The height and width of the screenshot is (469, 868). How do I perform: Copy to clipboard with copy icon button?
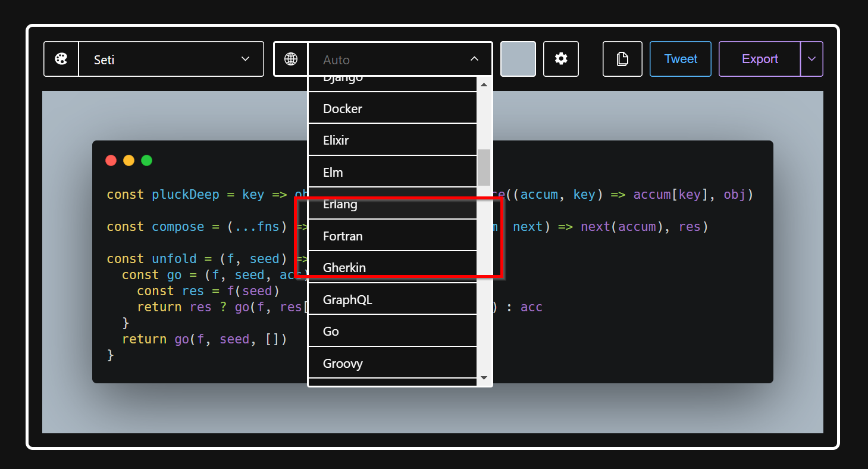click(622, 59)
